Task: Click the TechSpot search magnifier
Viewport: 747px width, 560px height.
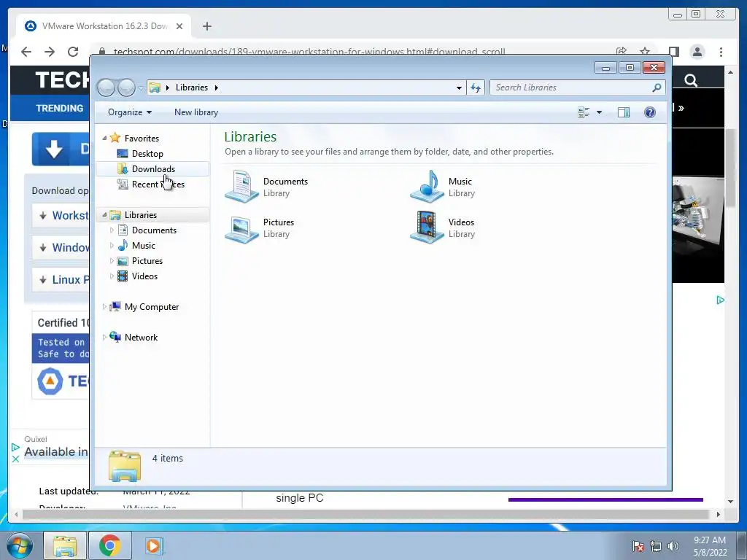Action: coord(691,80)
